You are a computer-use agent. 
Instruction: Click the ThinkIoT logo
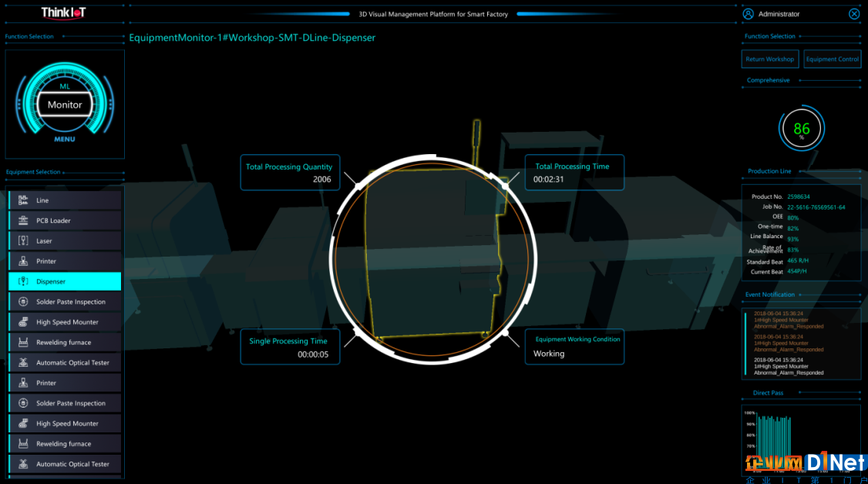point(63,13)
